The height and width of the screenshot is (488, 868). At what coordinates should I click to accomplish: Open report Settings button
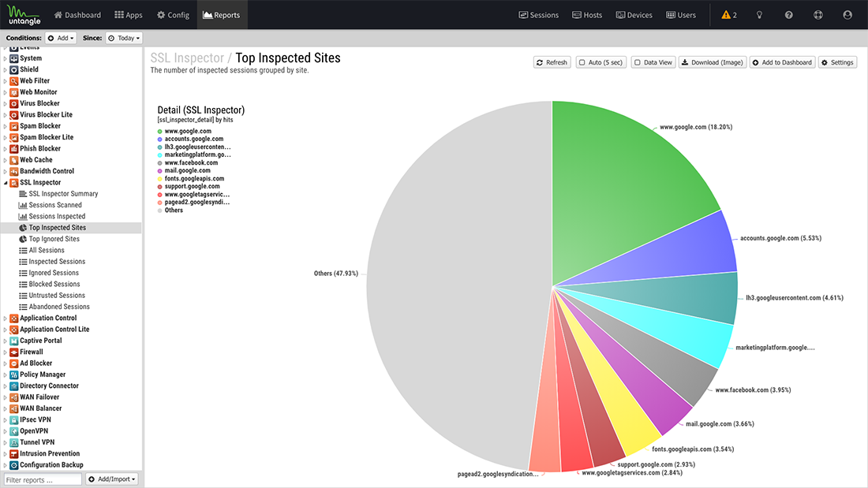(837, 62)
